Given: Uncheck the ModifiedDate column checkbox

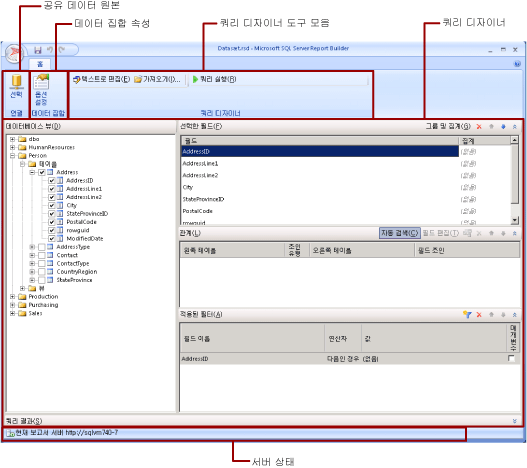Looking at the screenshot, I should [x=51, y=239].
